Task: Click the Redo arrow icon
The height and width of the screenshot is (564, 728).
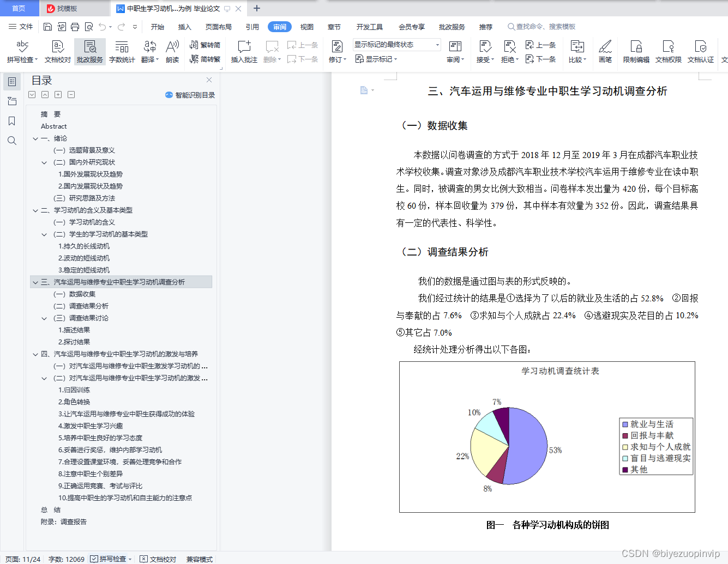Action: tap(121, 27)
